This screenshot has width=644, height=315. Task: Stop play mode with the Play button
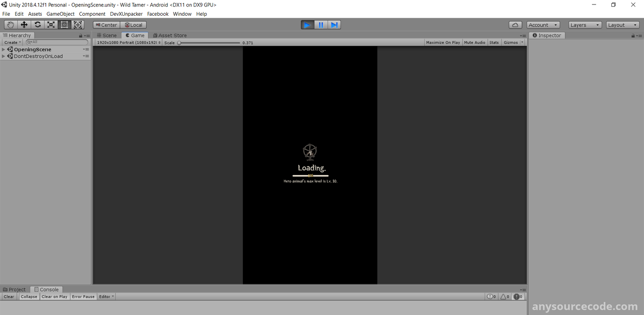point(308,25)
